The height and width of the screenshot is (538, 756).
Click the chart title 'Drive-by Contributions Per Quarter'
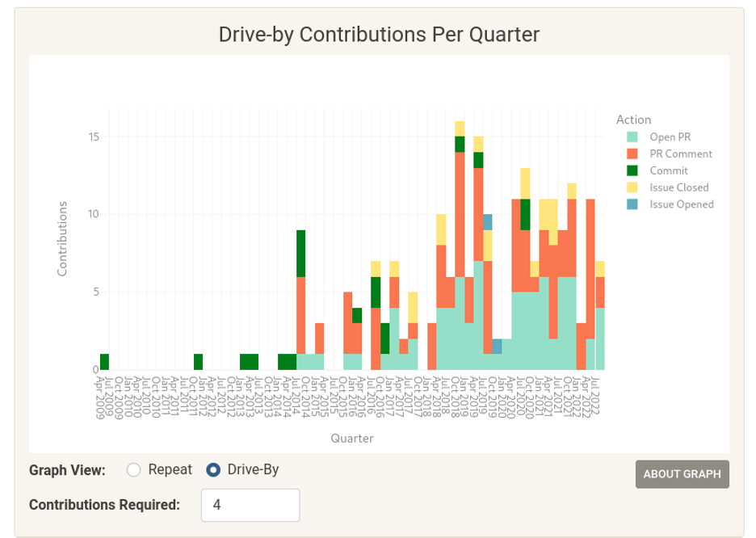click(377, 35)
